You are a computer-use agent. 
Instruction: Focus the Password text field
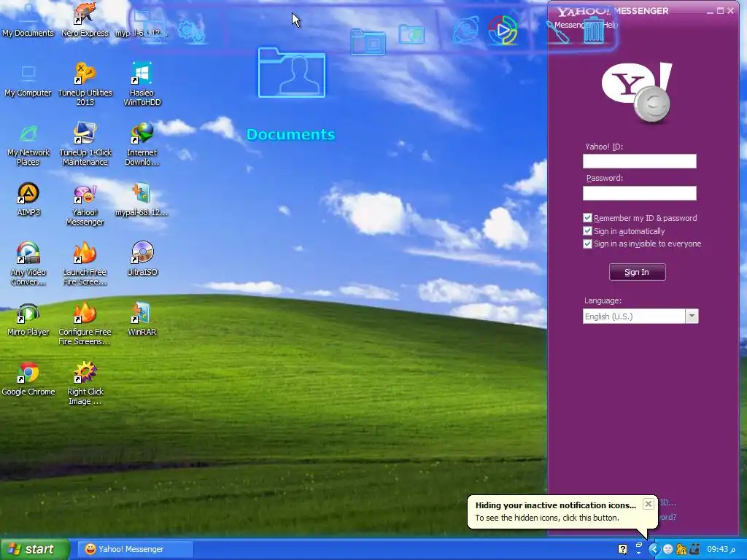(x=639, y=192)
